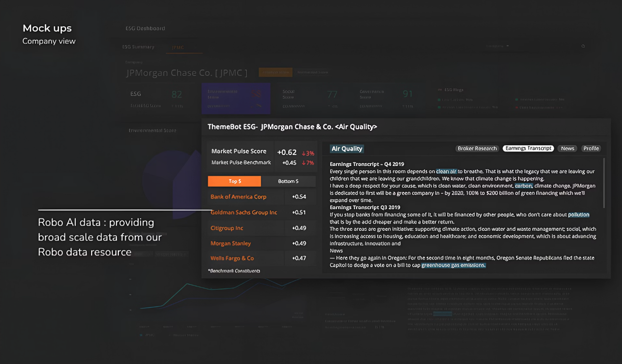This screenshot has height=364, width=622.
Task: Open the Broker Research tab
Action: tap(477, 149)
